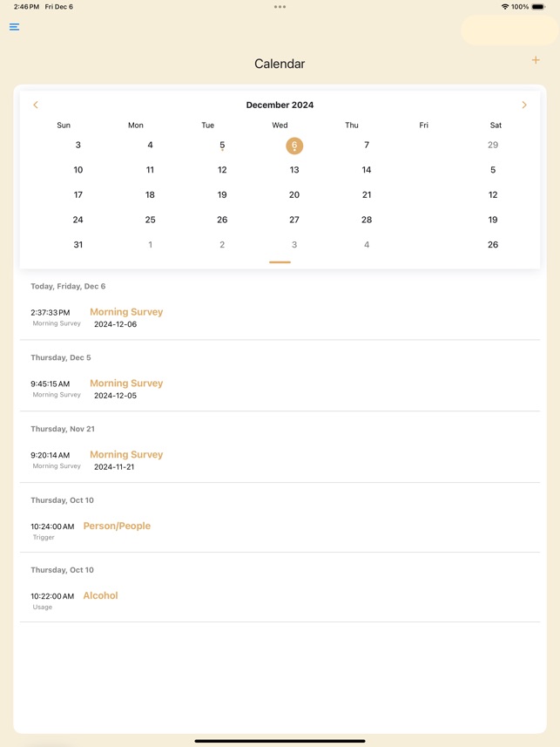Open the Alcohol usage entry
This screenshot has height=747, width=560.
100,595
